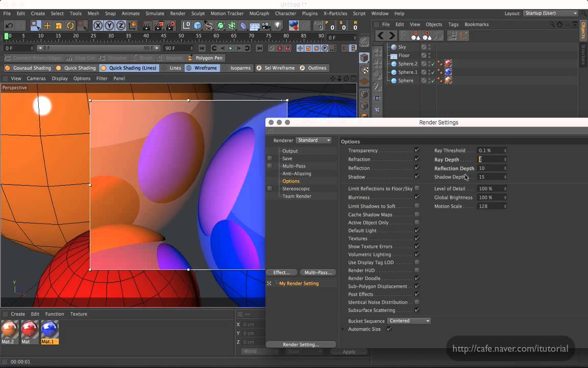
Task: Enable the Save checkbox in Render Settings
Action: (269, 158)
